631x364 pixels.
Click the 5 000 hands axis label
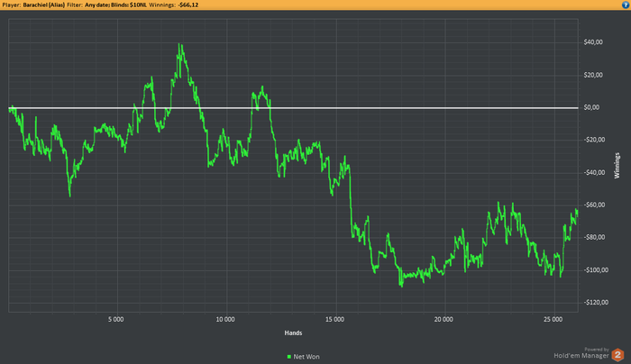tap(116, 319)
